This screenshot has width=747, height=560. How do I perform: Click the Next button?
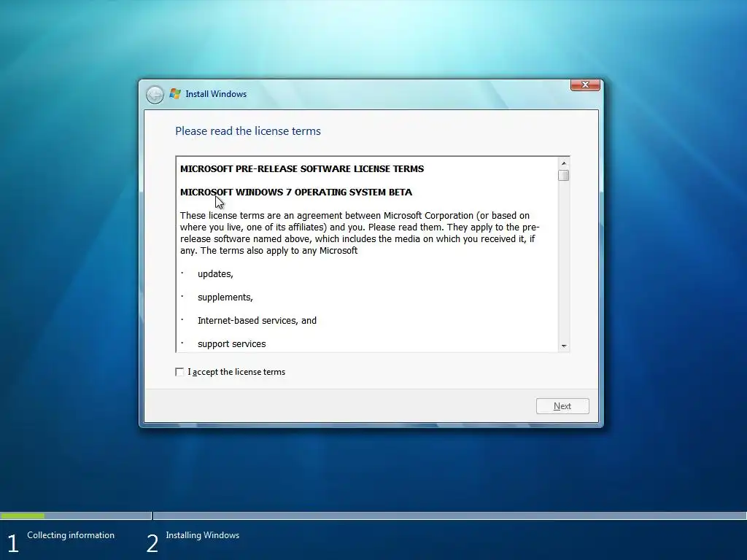tap(562, 406)
